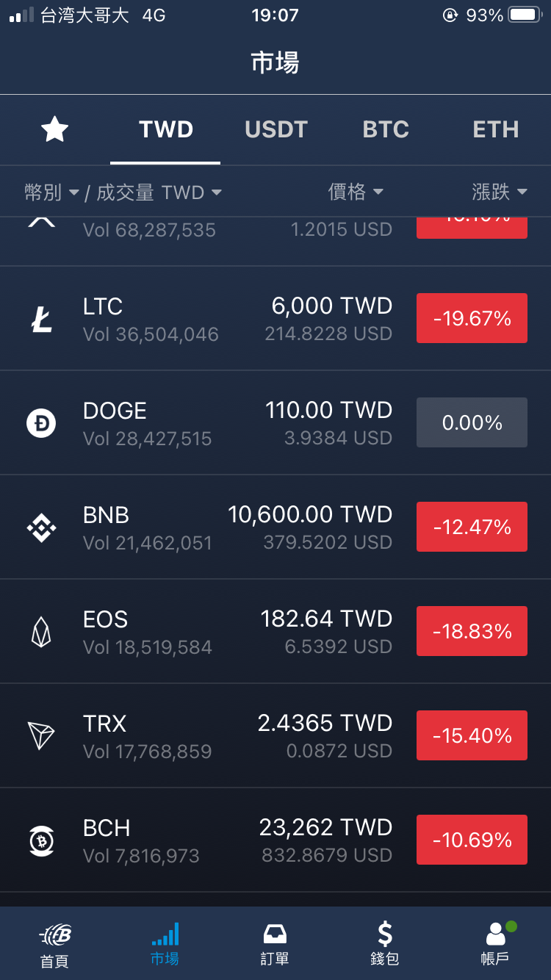The width and height of the screenshot is (551, 980).
Task: Open the favorites star tab
Action: click(x=54, y=130)
